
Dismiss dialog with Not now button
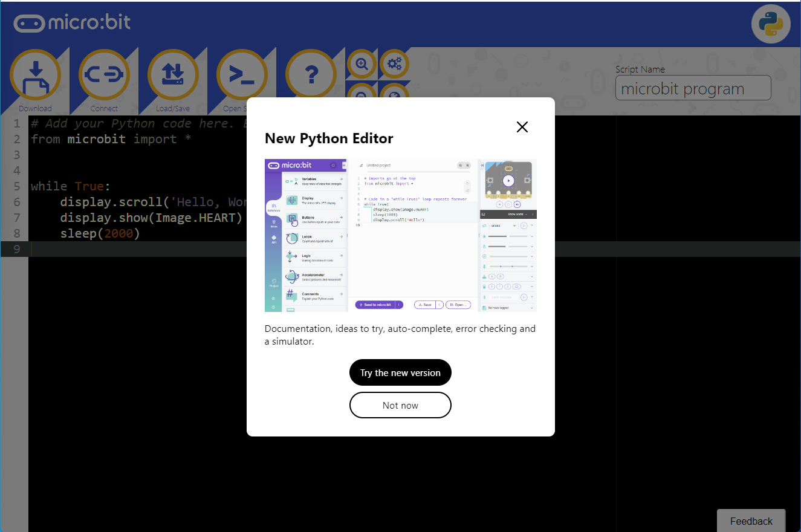[400, 405]
